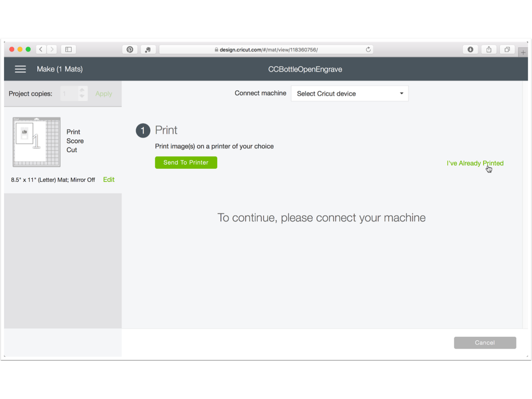Click Edit link for mat settings
Viewport: 532px width, 399px height.
109,179
